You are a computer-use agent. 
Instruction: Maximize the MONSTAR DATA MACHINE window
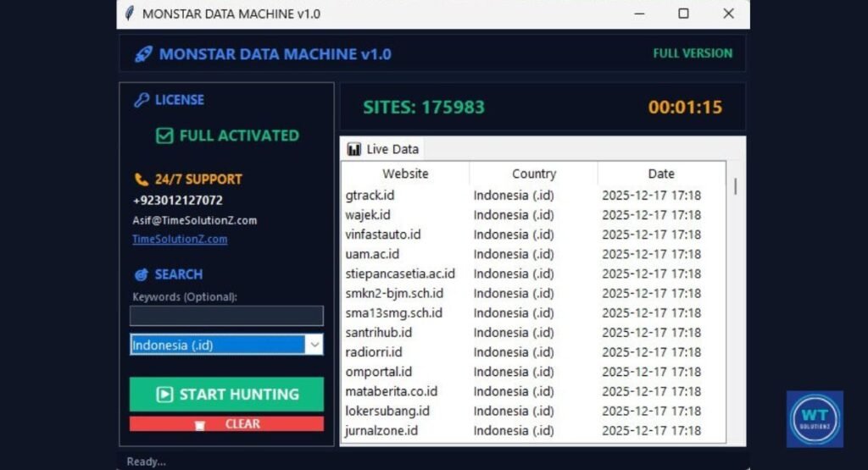[684, 14]
